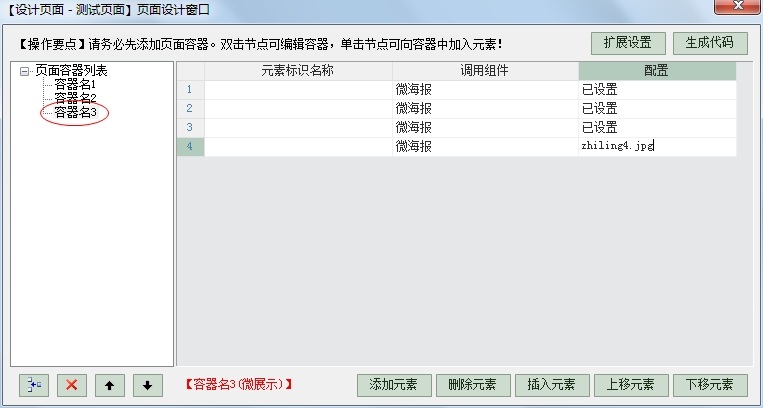
Task: Click the 添加元素 button
Action: click(x=394, y=385)
